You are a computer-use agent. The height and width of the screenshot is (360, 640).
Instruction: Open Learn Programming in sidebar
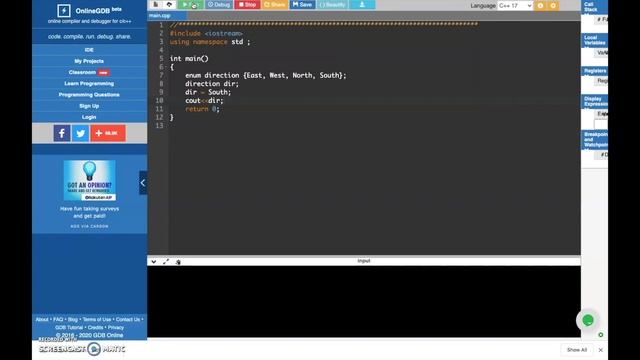coord(89,83)
